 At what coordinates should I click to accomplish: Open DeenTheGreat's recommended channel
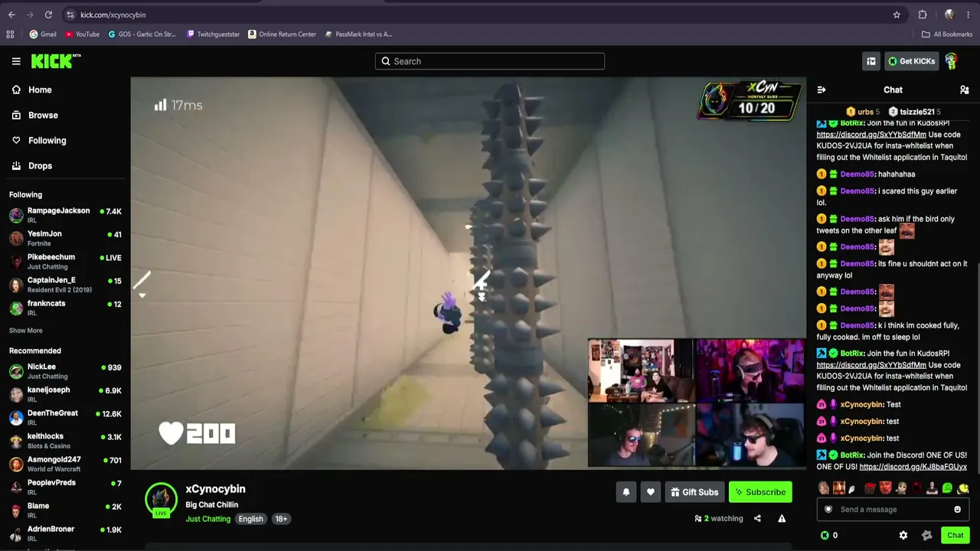[x=65, y=417]
